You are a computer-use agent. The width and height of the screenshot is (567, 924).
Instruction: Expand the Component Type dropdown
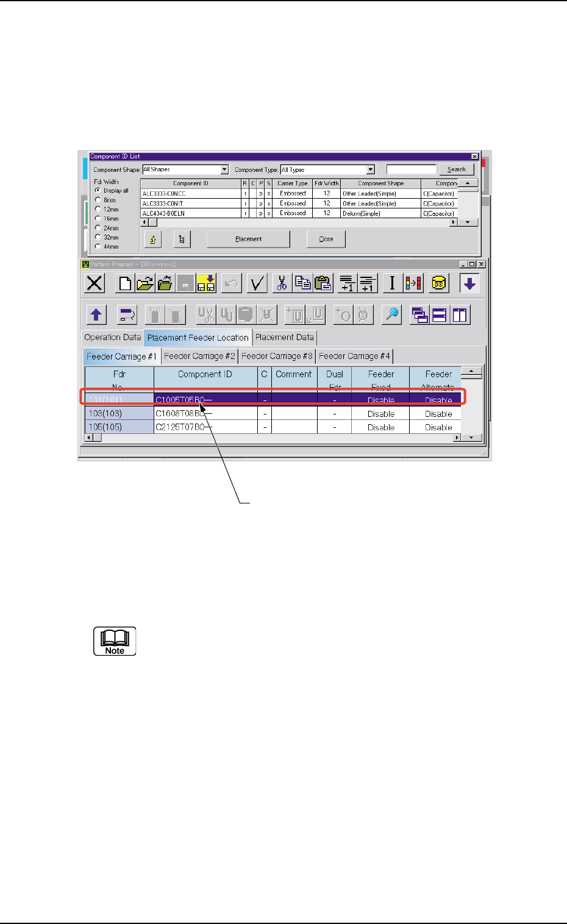coord(370,169)
